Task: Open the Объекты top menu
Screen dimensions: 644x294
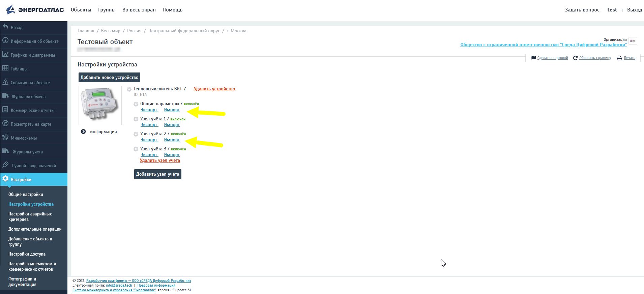Action: click(81, 10)
